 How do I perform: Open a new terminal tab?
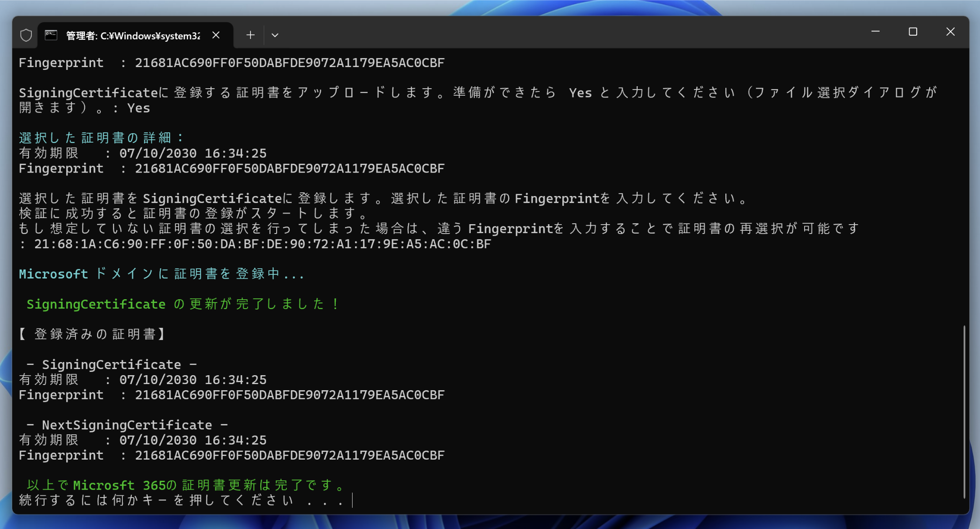point(250,35)
